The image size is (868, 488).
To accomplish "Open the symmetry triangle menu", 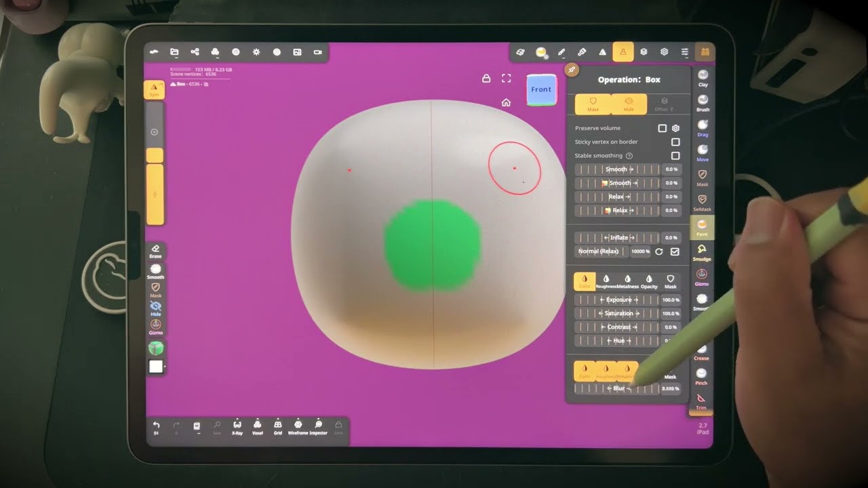I will (602, 52).
